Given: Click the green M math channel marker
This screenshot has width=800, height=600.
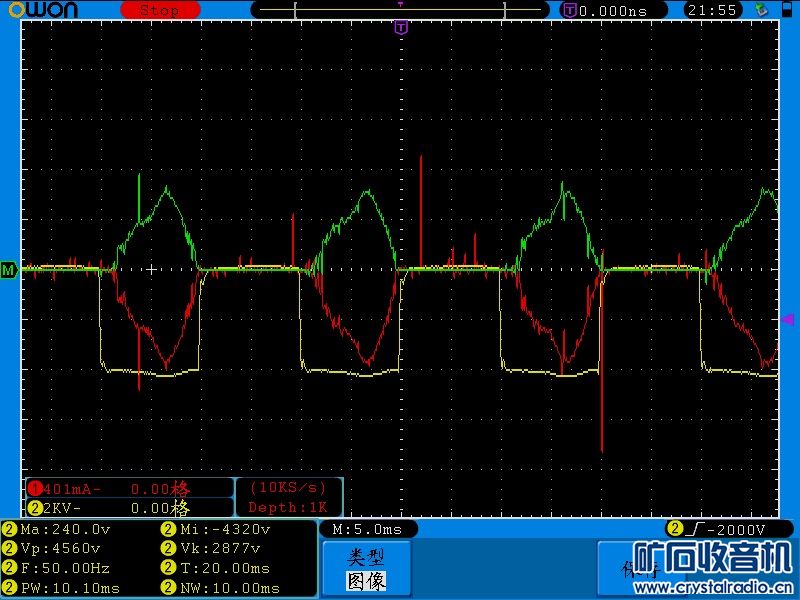Looking at the screenshot, I should coord(9,270).
